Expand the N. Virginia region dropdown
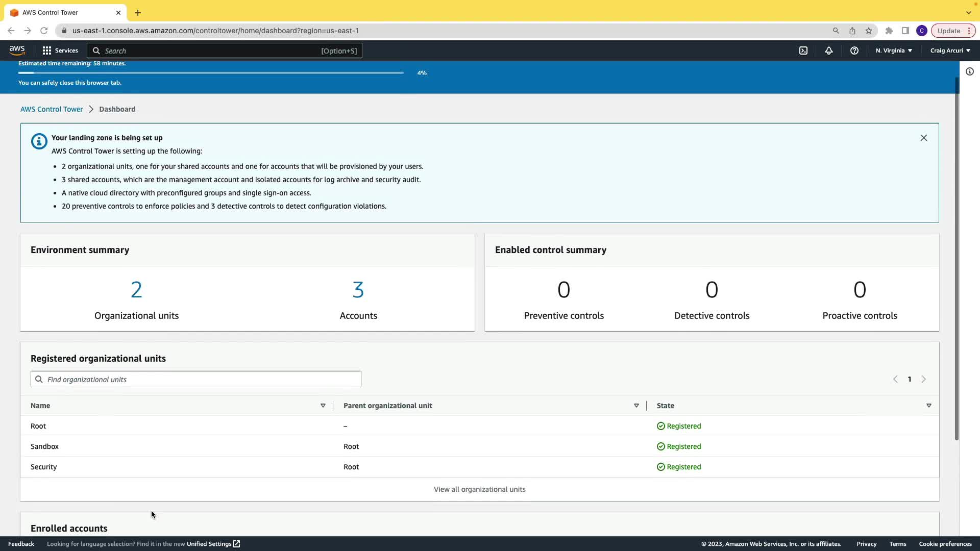 pos(894,51)
